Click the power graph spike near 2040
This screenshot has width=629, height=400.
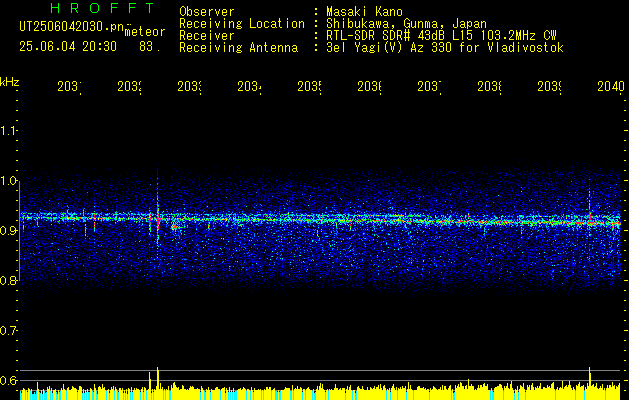tap(590, 378)
